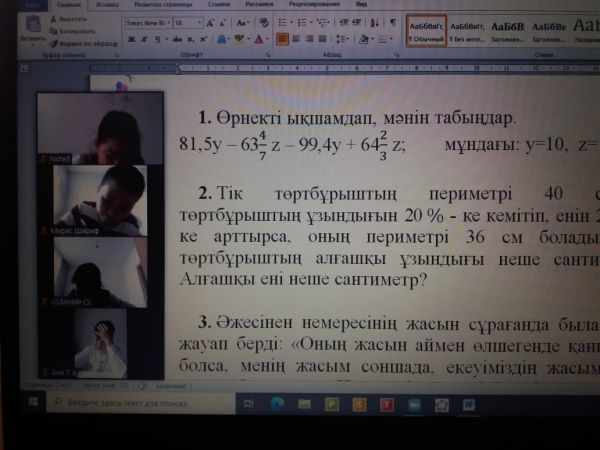
Task: Open the borders dropdown in paragraph group
Action: [x=384, y=39]
